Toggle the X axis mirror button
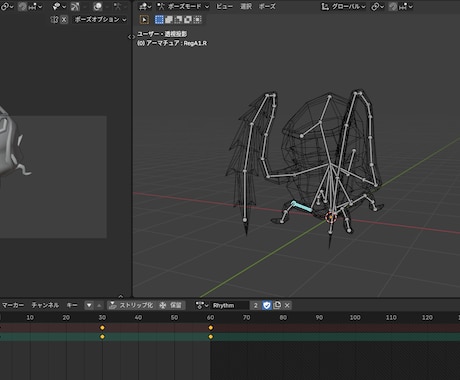460x380 pixels. (x=64, y=20)
